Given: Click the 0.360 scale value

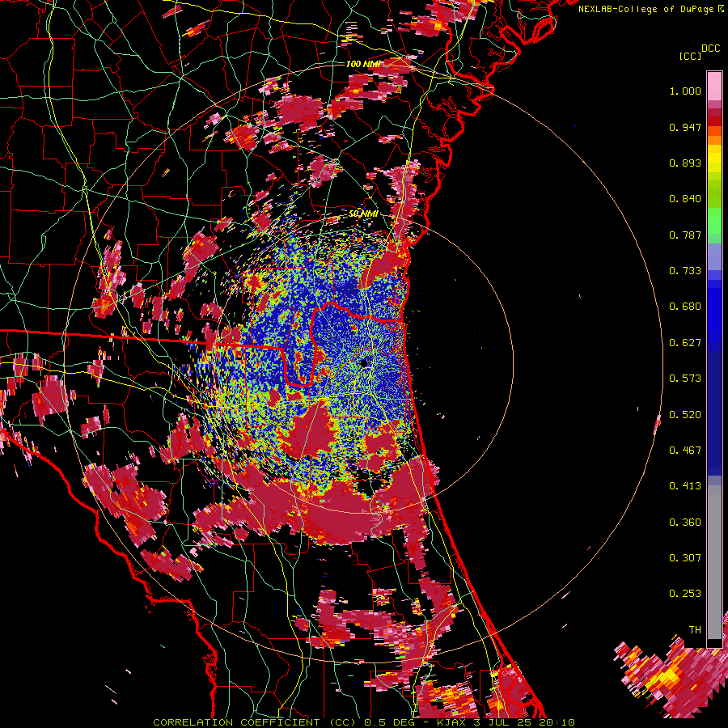Looking at the screenshot, I should pos(685,523).
